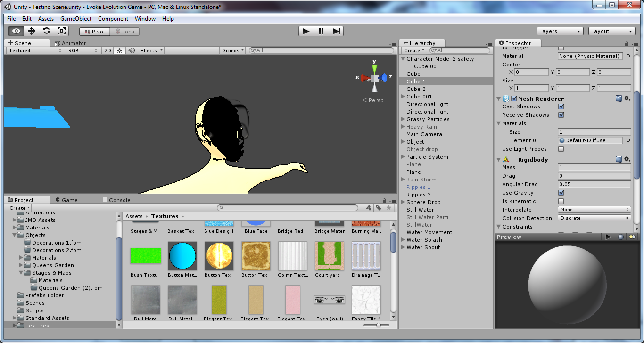Open the Gizmos dropdown

(233, 50)
